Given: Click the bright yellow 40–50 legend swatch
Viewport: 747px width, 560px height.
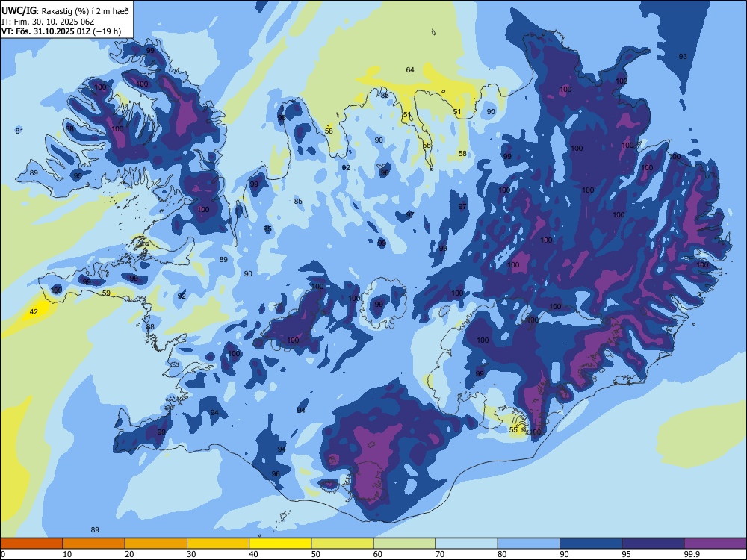Looking at the screenshot, I should click(x=280, y=544).
